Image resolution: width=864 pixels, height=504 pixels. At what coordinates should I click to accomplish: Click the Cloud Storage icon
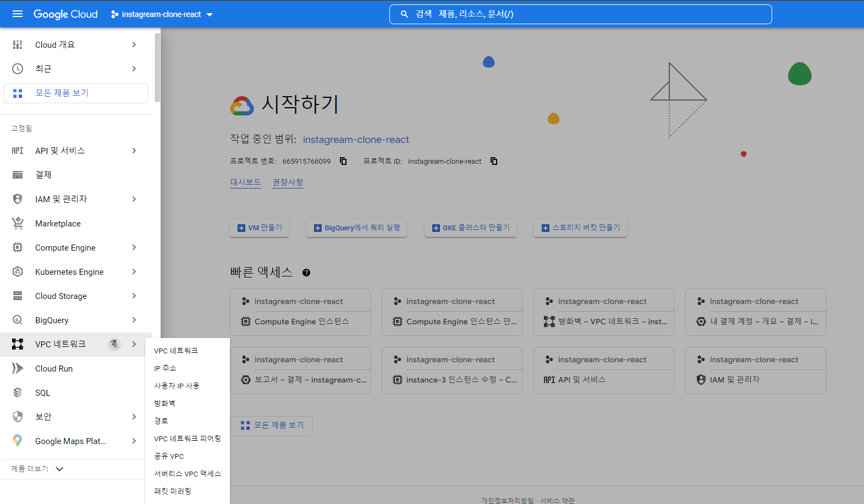click(18, 296)
